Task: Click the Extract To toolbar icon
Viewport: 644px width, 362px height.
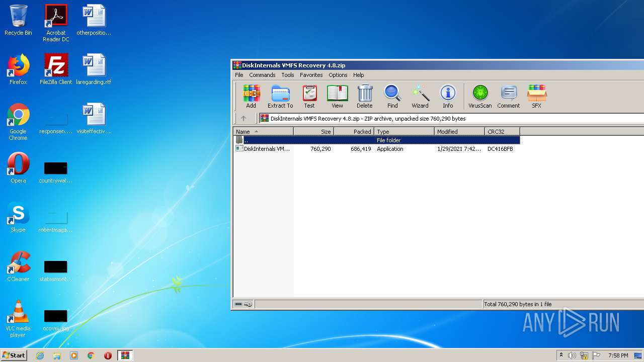Action: tap(280, 96)
